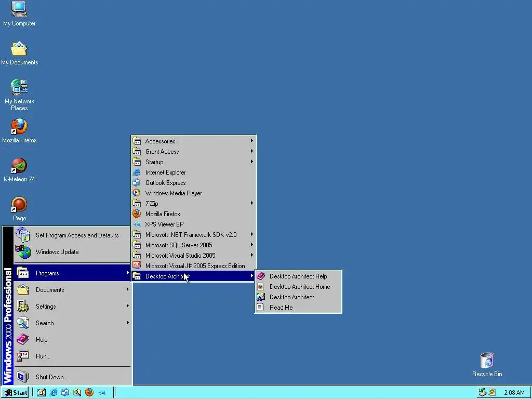Click folder with magnifier quick launch icon

(x=77, y=393)
